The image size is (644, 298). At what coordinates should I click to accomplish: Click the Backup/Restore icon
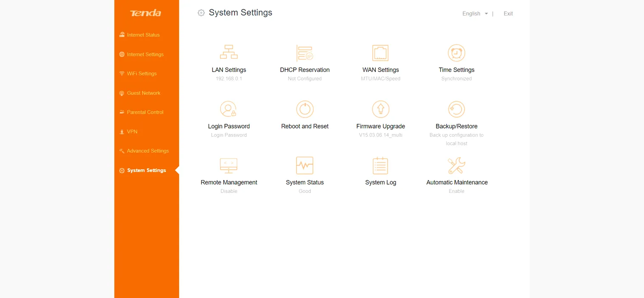click(457, 109)
